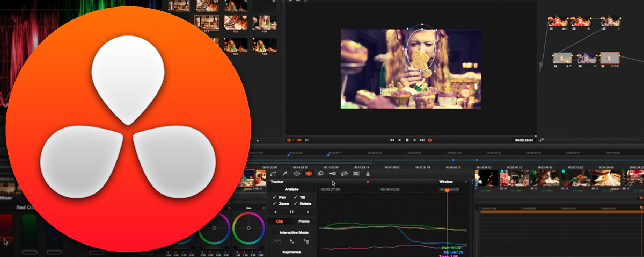This screenshot has height=257, width=644.
Task: Open the Key palette icon
Action: (x=332, y=174)
